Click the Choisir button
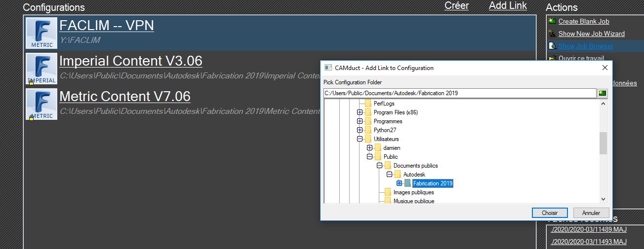The width and height of the screenshot is (644, 249). [x=550, y=213]
